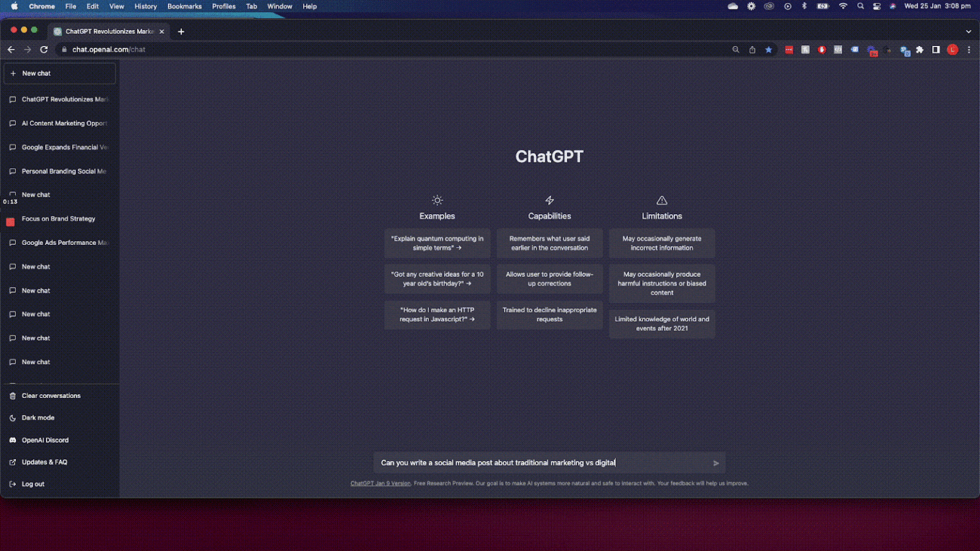Viewport: 980px width, 551px height.
Task: Toggle Dark mode in the sidebar
Action: coord(38,418)
